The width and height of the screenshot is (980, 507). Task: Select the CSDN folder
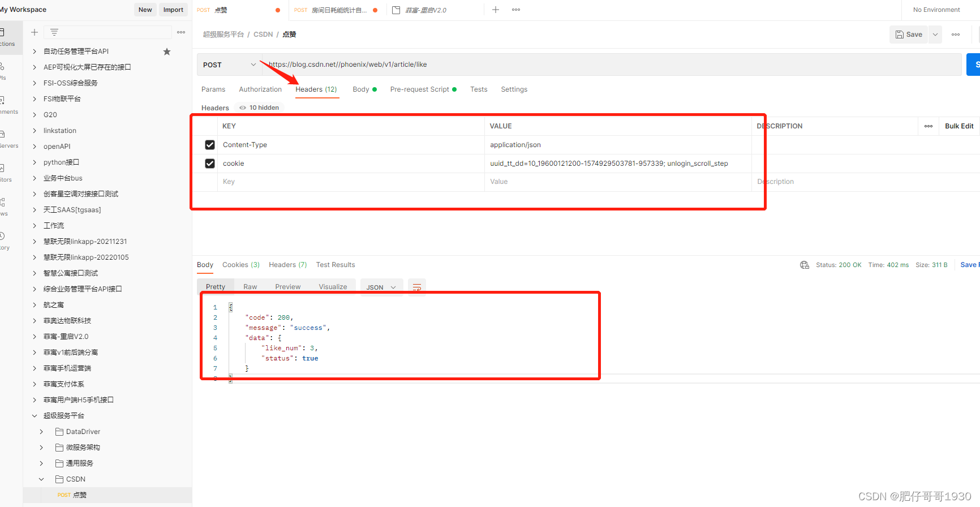click(x=70, y=479)
